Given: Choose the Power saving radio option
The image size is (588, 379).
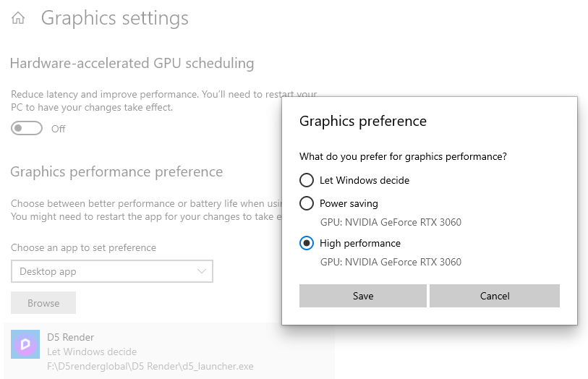Looking at the screenshot, I should 307,203.
